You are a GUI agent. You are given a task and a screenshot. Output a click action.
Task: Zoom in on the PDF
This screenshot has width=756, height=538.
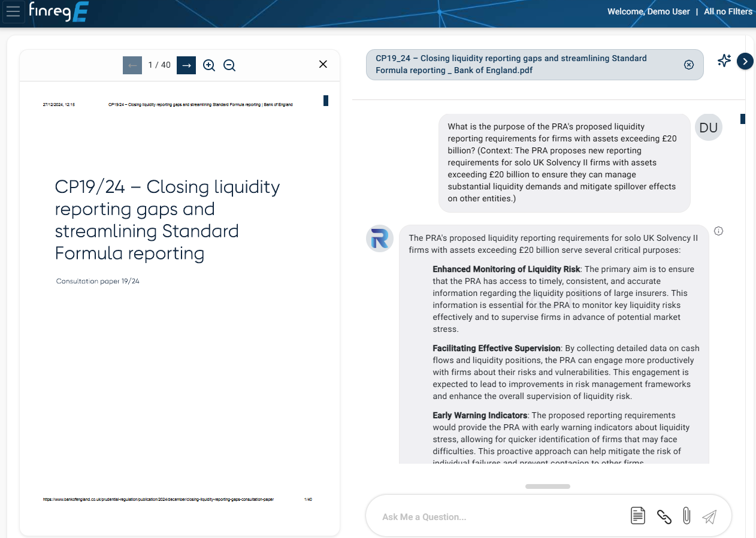pyautogui.click(x=209, y=65)
